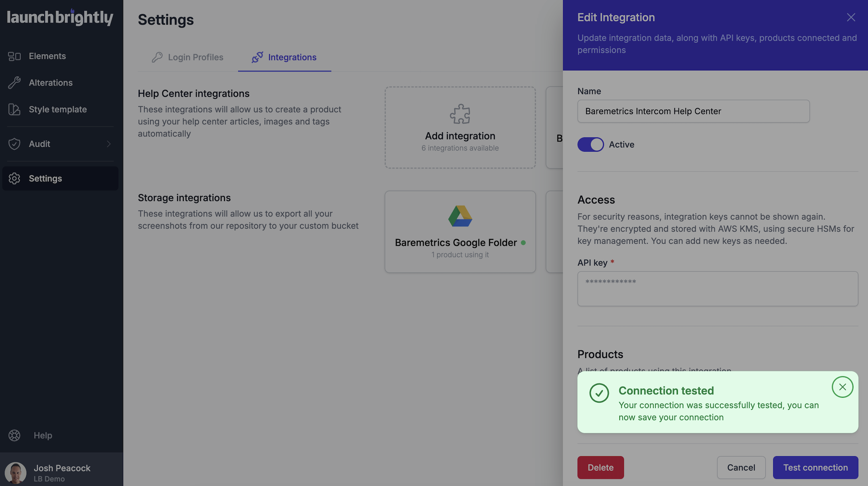Switch to the Login Profiles tab
This screenshot has width=868, height=486.
188,57
